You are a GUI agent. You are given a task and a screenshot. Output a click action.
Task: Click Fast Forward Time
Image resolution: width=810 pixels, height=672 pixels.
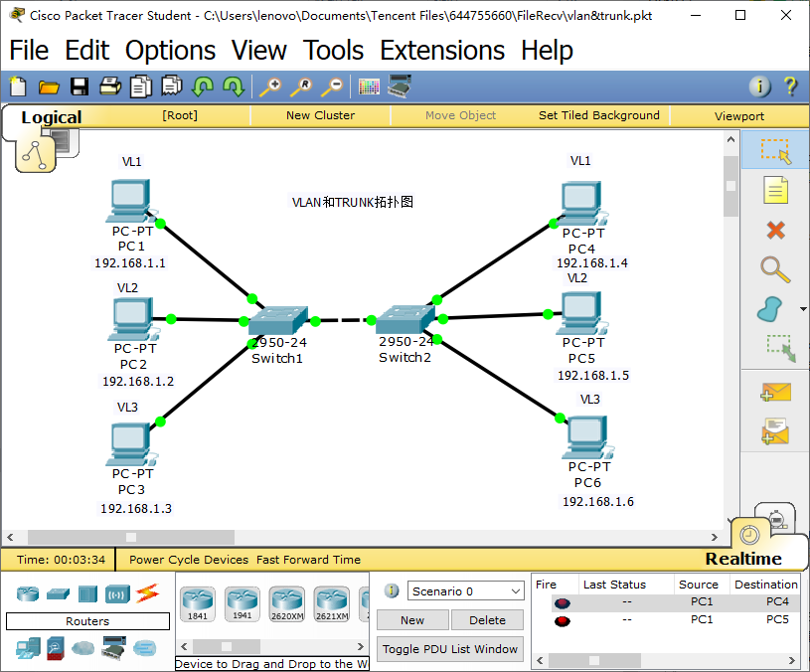point(308,560)
